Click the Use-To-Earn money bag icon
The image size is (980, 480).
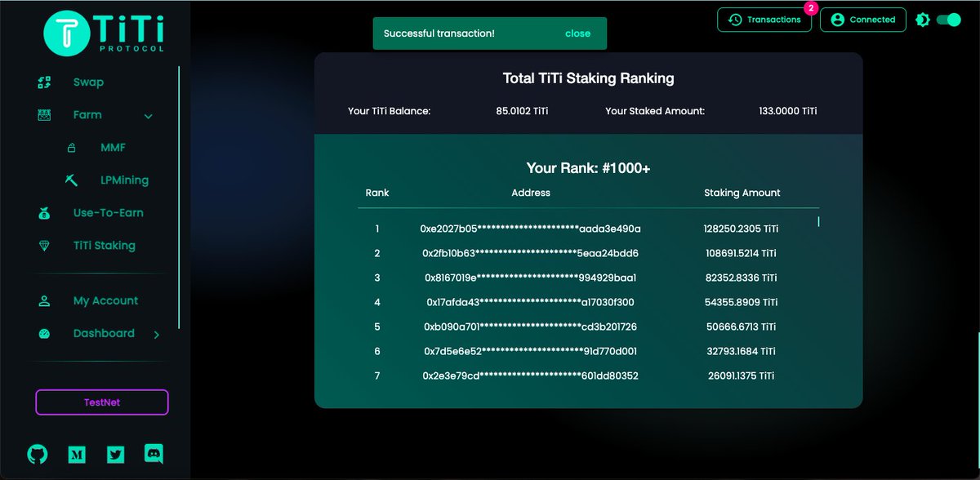45,213
